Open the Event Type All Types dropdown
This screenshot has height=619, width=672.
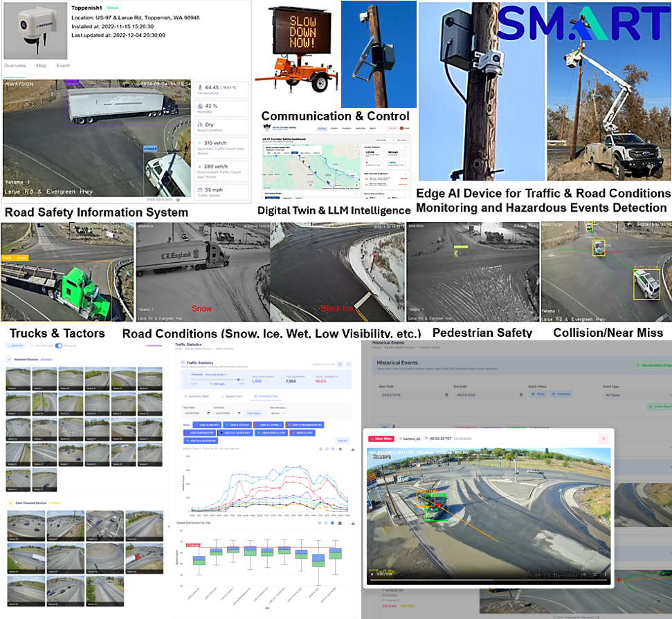pos(637,395)
